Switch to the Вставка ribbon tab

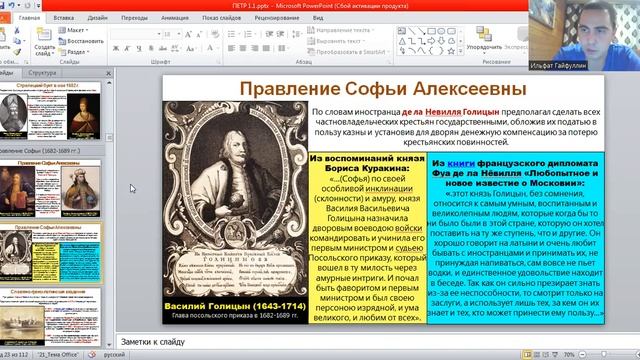point(64,18)
